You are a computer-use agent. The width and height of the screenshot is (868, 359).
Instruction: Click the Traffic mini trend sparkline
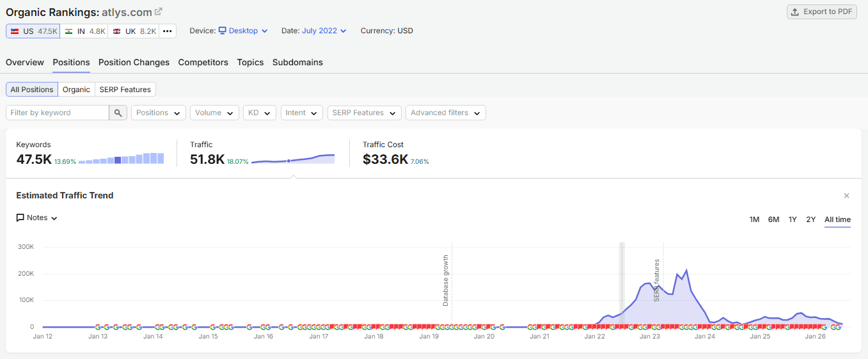click(293, 159)
